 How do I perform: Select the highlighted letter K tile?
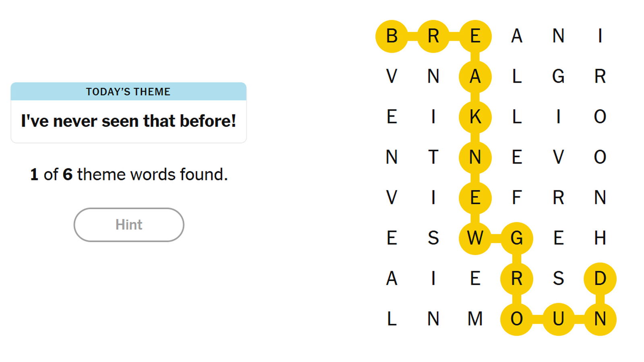[x=475, y=117]
